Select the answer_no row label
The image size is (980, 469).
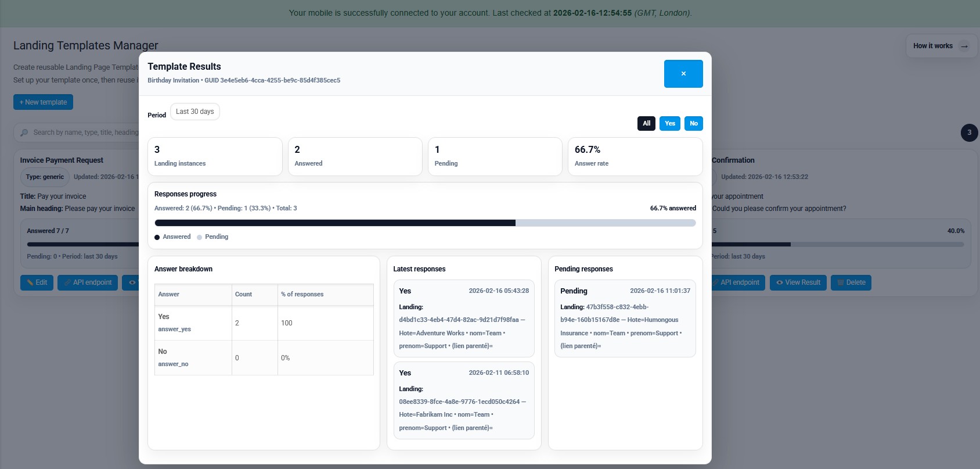(x=174, y=364)
